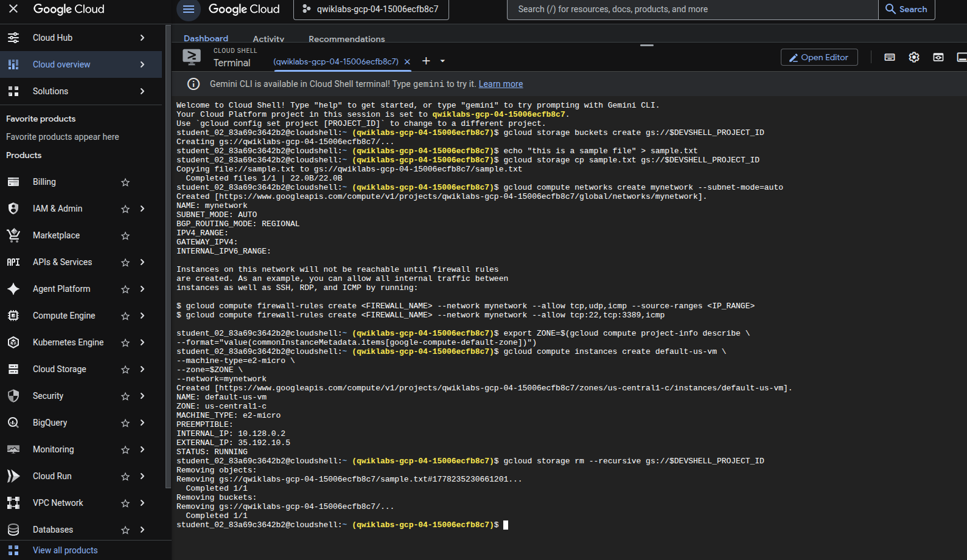
Task: Expand the Monitoring submenu chevron
Action: 142,449
